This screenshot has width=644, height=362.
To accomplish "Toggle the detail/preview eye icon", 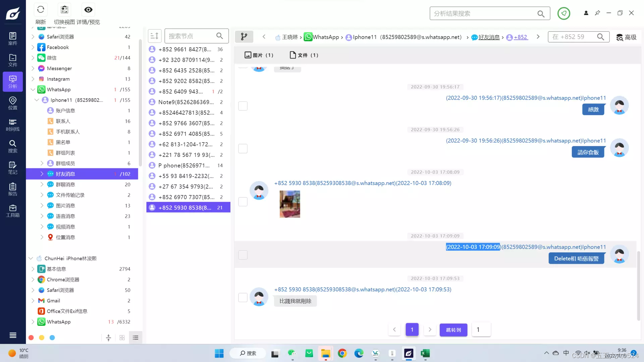I will (x=88, y=10).
